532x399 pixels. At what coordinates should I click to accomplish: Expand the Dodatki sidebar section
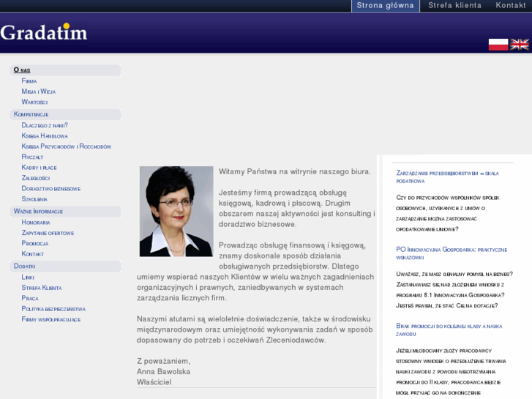click(x=24, y=266)
